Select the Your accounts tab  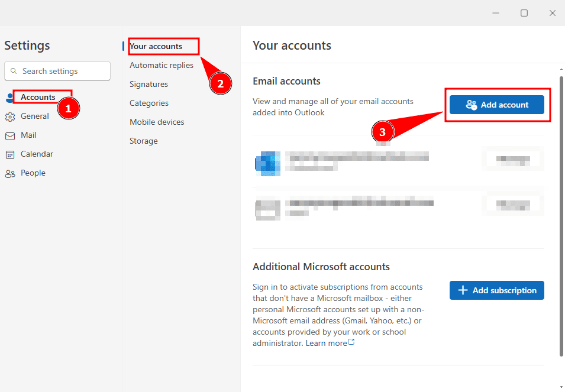click(x=156, y=47)
